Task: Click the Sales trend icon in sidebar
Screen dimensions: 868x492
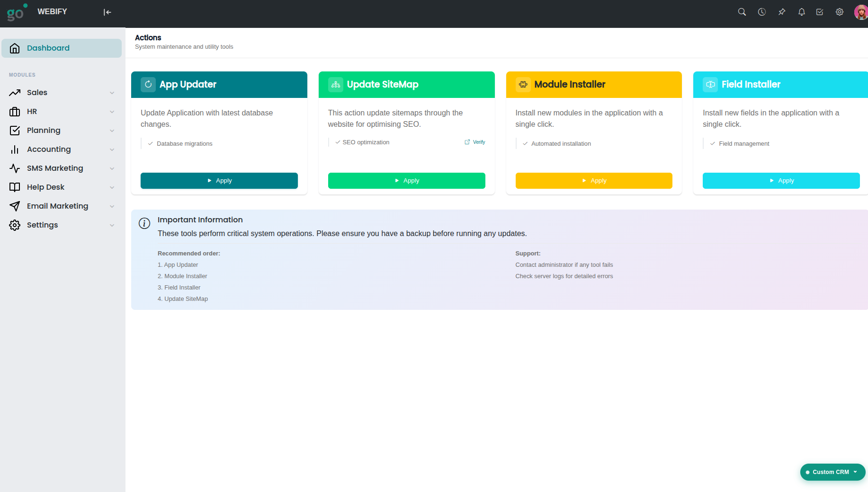Action: pos(15,93)
